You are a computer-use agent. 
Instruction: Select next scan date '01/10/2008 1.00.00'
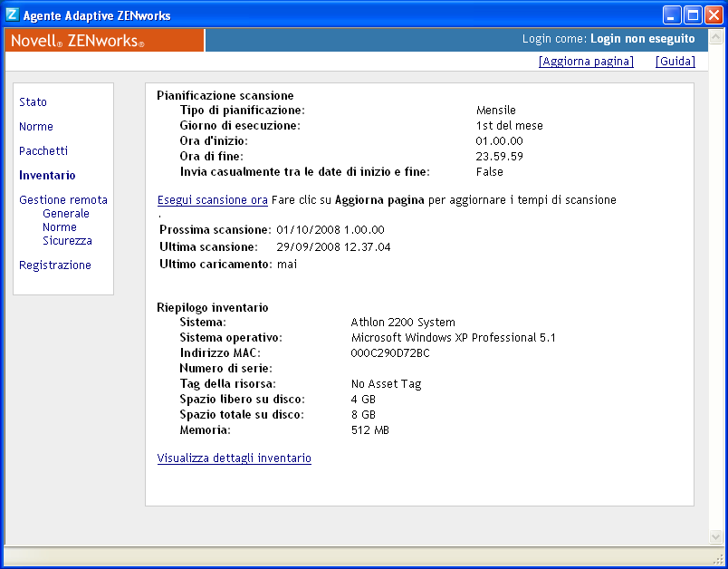point(330,230)
